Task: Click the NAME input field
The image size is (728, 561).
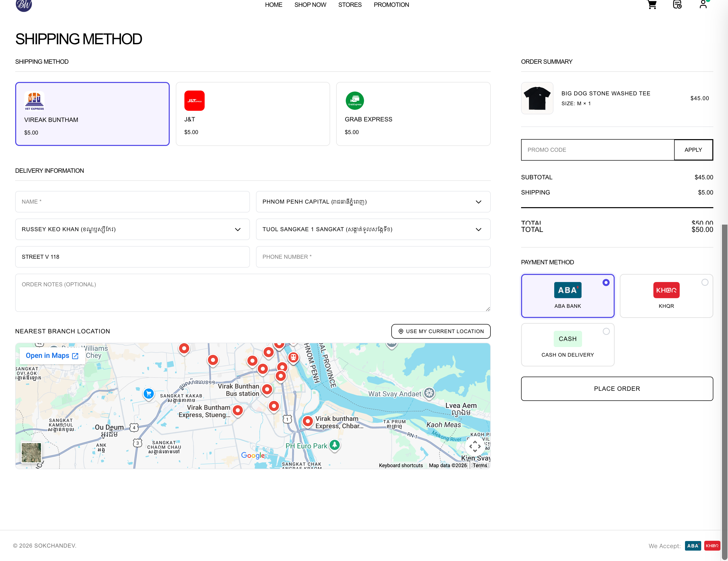Action: (132, 202)
